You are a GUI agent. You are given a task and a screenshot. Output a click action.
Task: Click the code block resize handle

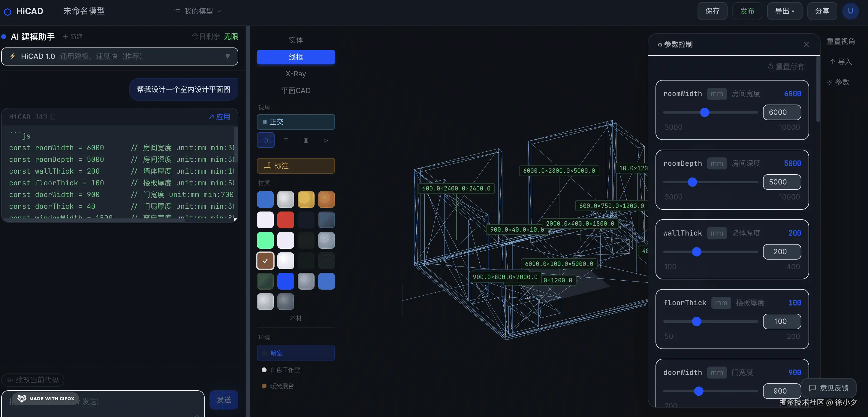pos(235,220)
